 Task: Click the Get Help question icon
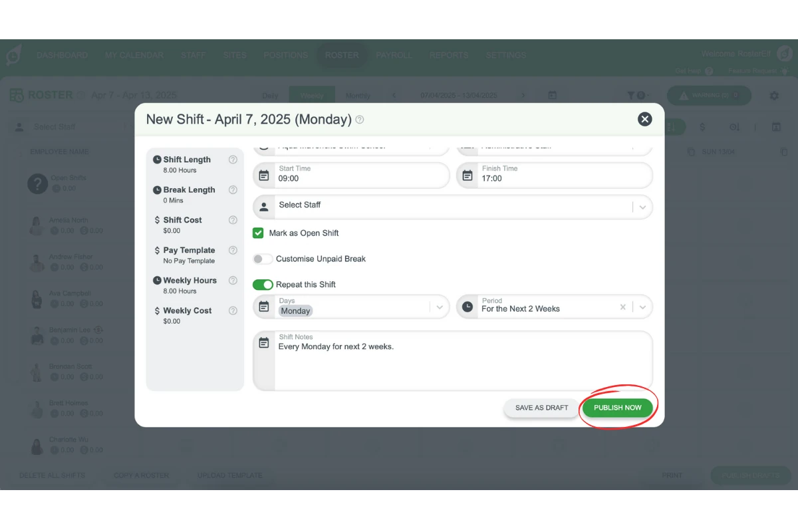pyautogui.click(x=709, y=70)
